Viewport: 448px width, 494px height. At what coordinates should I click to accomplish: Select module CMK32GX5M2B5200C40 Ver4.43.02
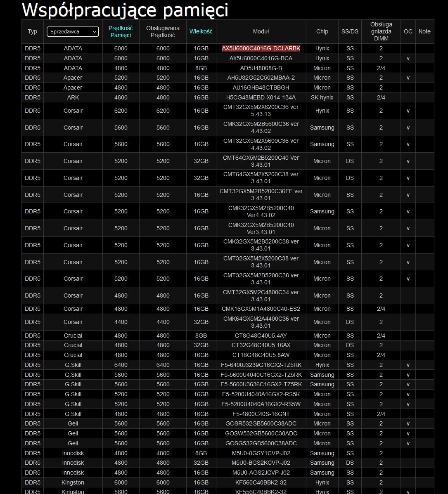(261, 211)
